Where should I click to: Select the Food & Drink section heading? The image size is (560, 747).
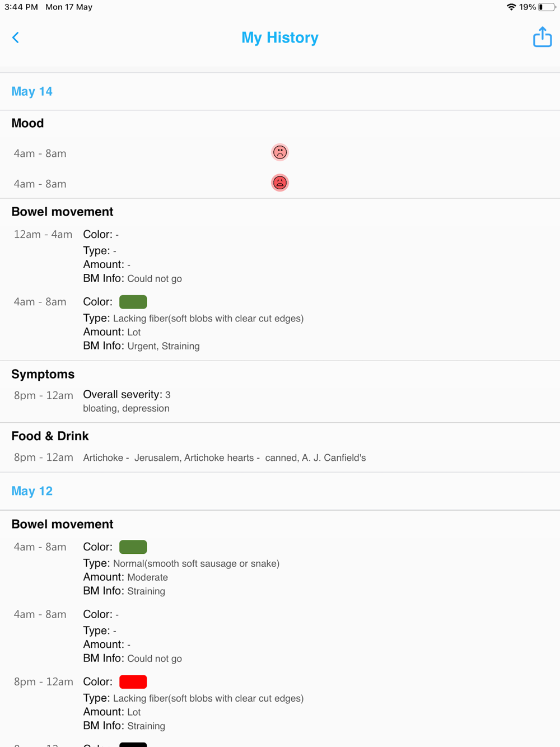[x=50, y=436]
